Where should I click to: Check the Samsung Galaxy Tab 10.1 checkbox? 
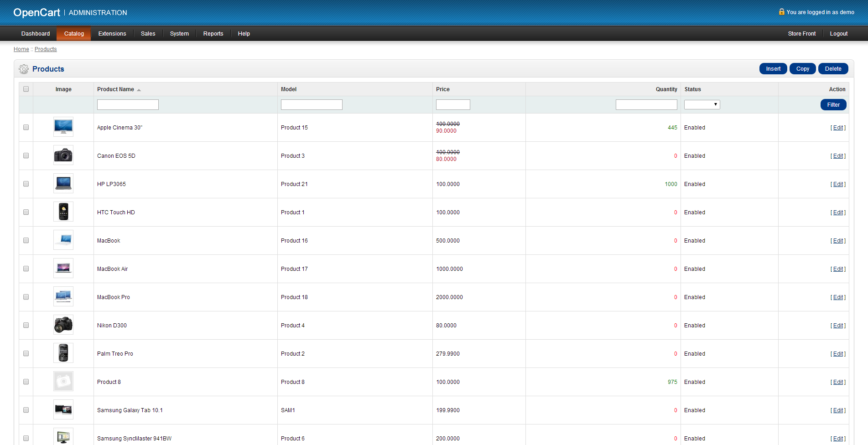point(26,410)
